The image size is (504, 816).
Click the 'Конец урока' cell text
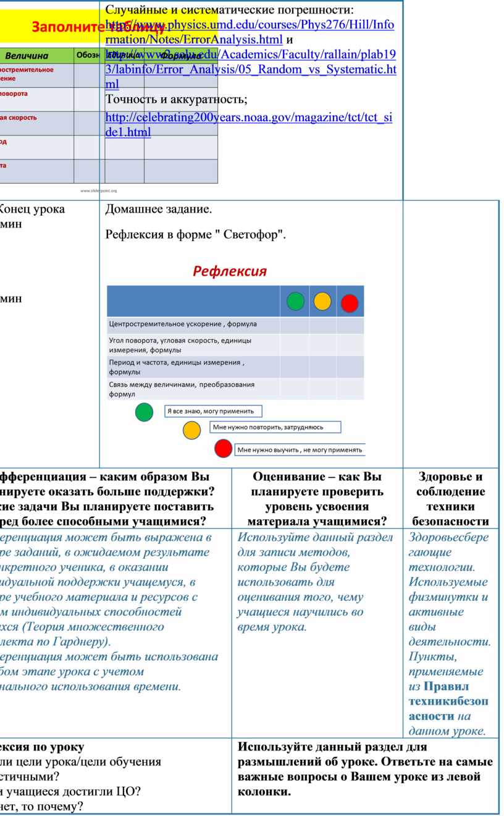pyautogui.click(x=31, y=209)
